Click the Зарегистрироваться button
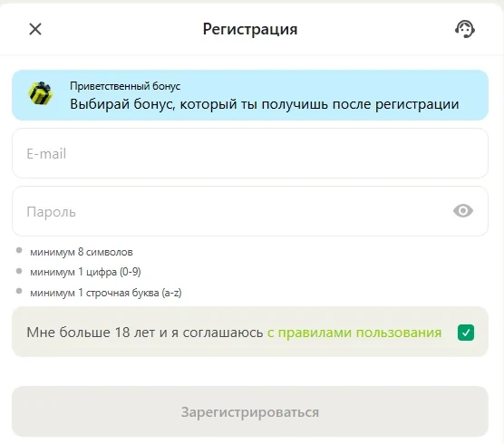 pos(250,411)
